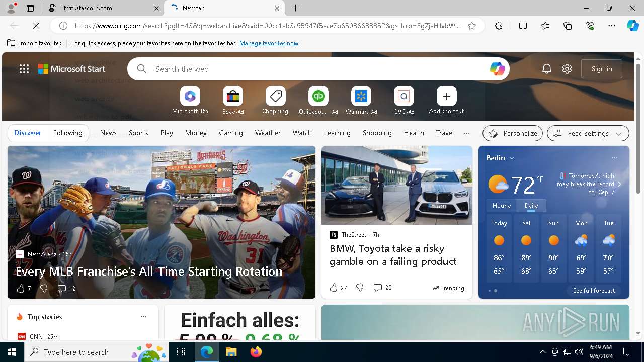This screenshot has width=644, height=362.
Task: Open Feed settings dropdown
Action: (x=588, y=133)
